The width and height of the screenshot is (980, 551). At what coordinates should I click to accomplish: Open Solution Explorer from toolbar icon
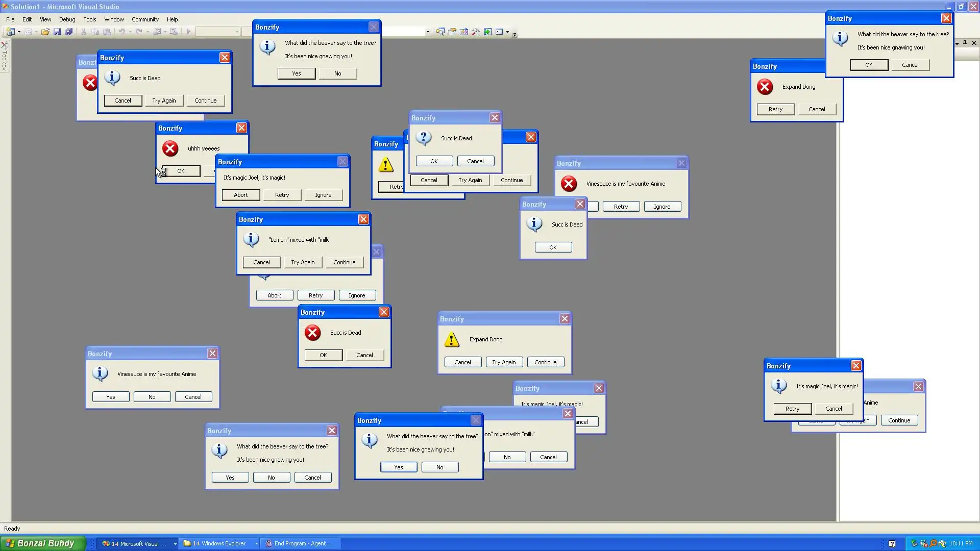(x=440, y=32)
